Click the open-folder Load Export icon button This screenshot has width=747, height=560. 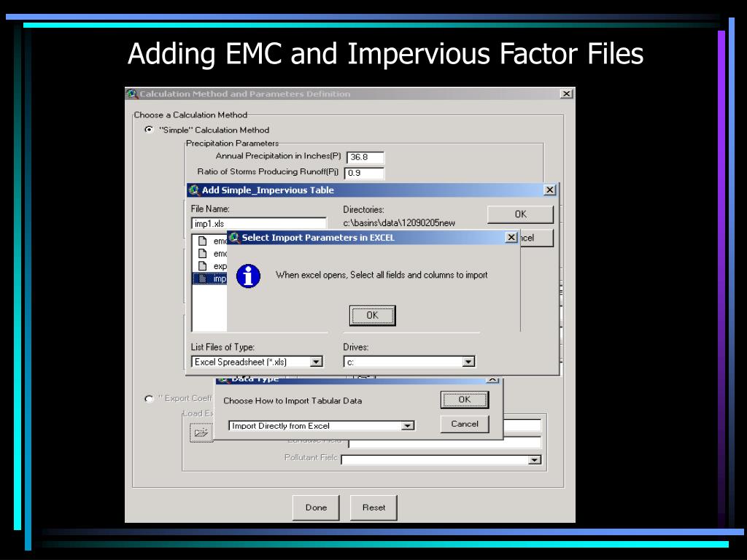201,433
